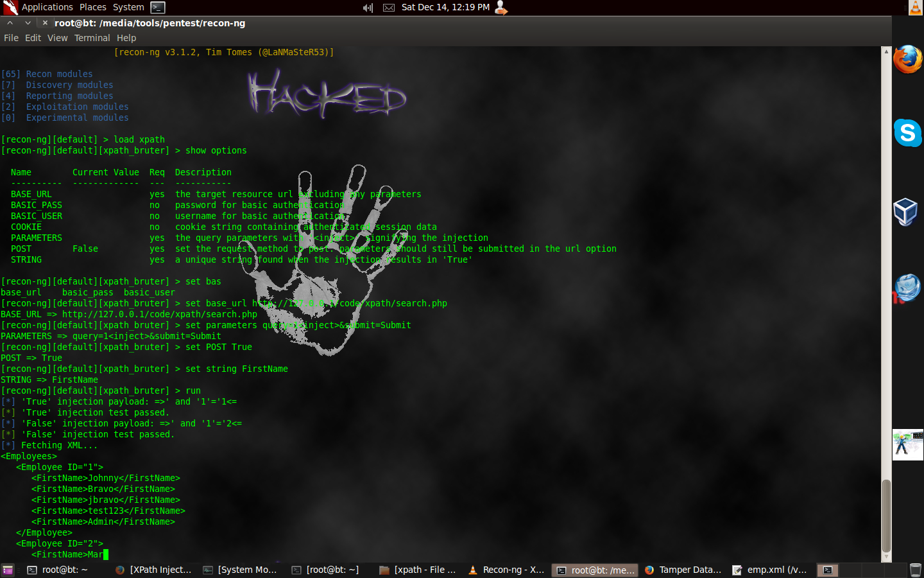The image size is (924, 578).
Task: Open the terminal File menu
Action: point(11,38)
